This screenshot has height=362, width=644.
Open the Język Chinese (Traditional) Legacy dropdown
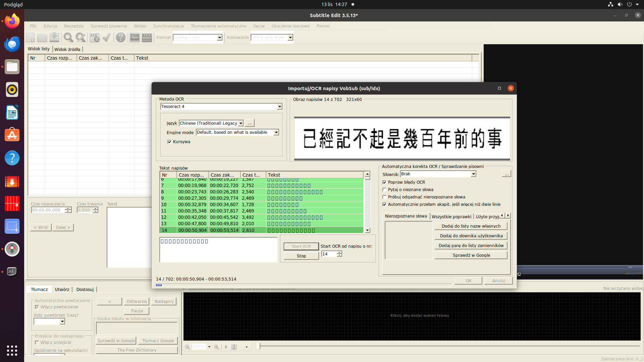[x=241, y=123]
